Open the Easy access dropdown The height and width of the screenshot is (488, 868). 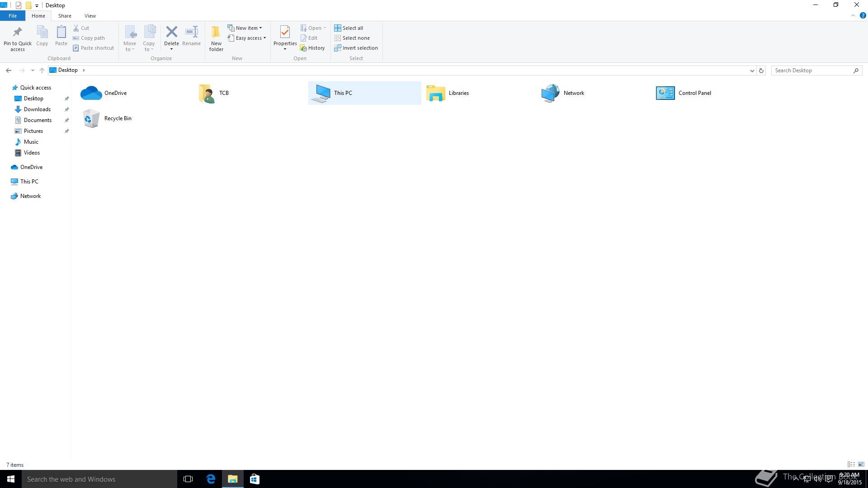[x=247, y=38]
